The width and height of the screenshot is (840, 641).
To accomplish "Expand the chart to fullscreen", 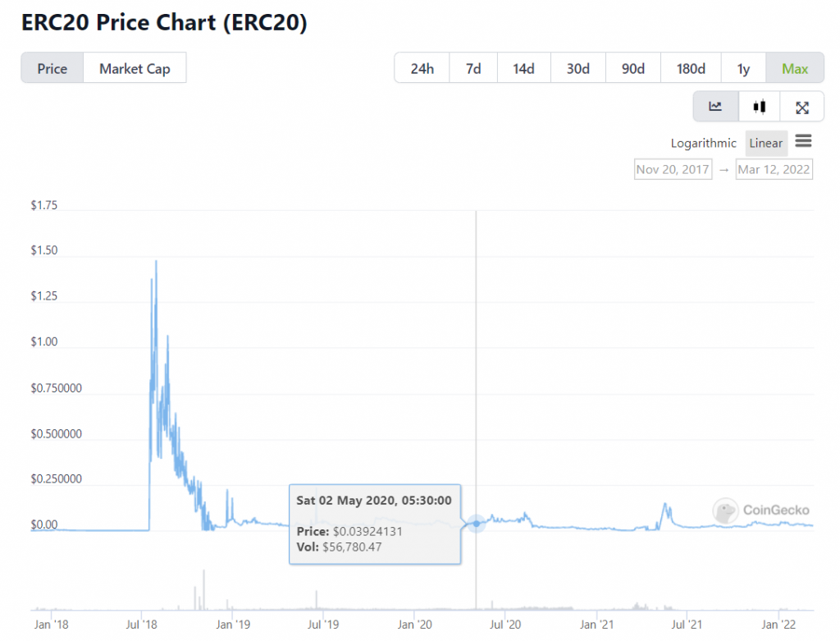I will click(x=801, y=106).
